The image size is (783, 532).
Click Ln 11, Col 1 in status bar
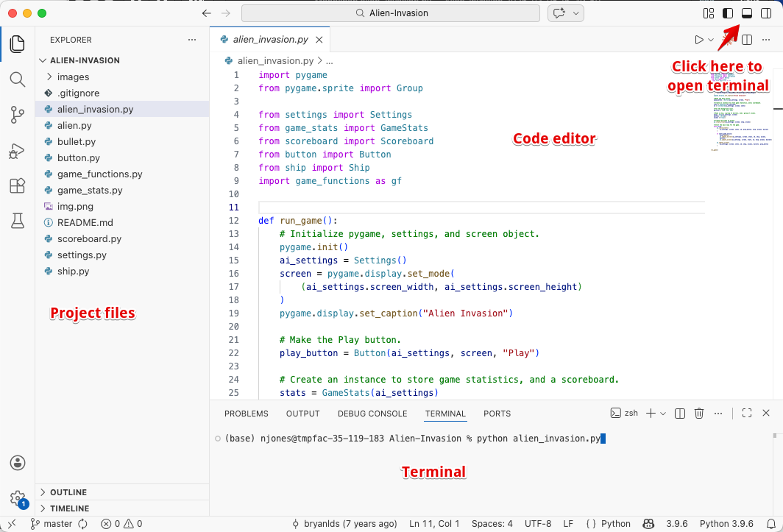click(434, 524)
